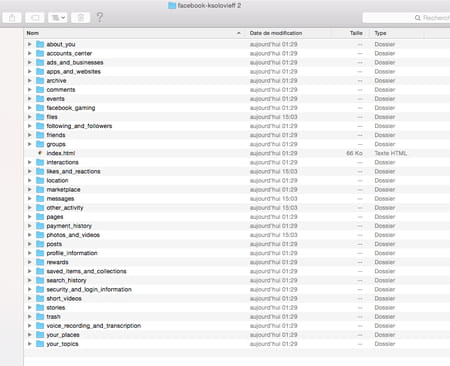
Task: Expand the about_you folder triangle
Action: (29, 44)
